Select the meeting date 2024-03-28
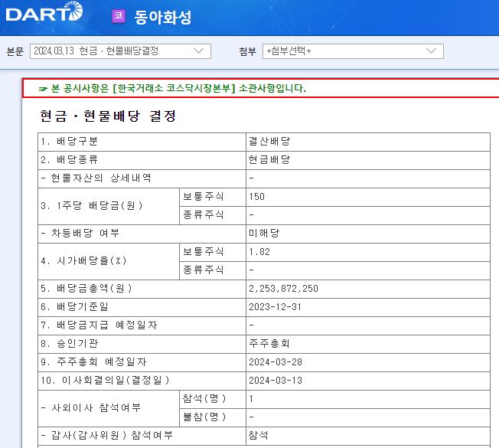 (276, 362)
